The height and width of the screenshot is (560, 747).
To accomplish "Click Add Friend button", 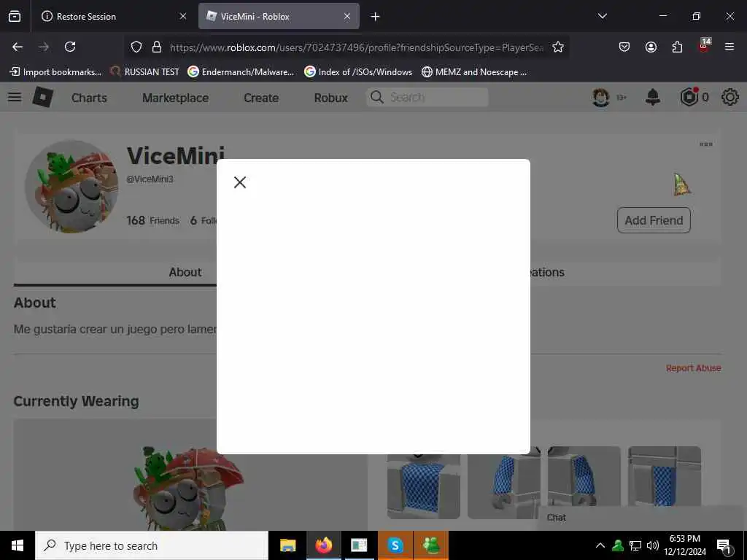I will [654, 220].
